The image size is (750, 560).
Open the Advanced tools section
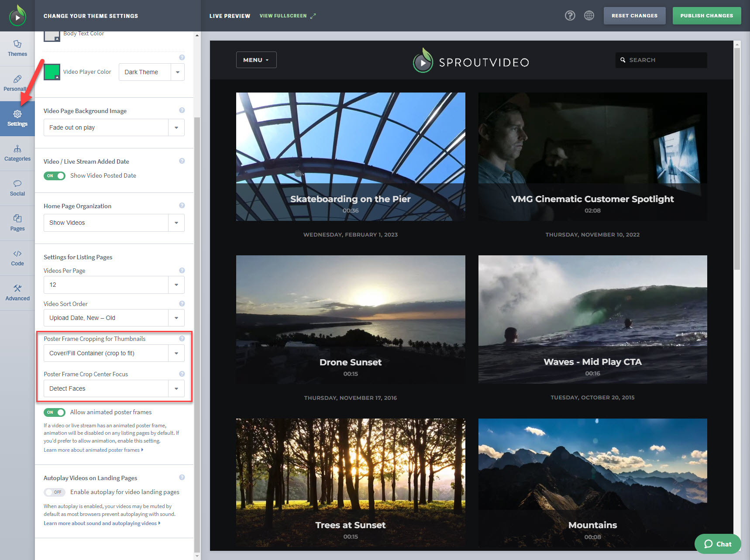click(x=17, y=293)
